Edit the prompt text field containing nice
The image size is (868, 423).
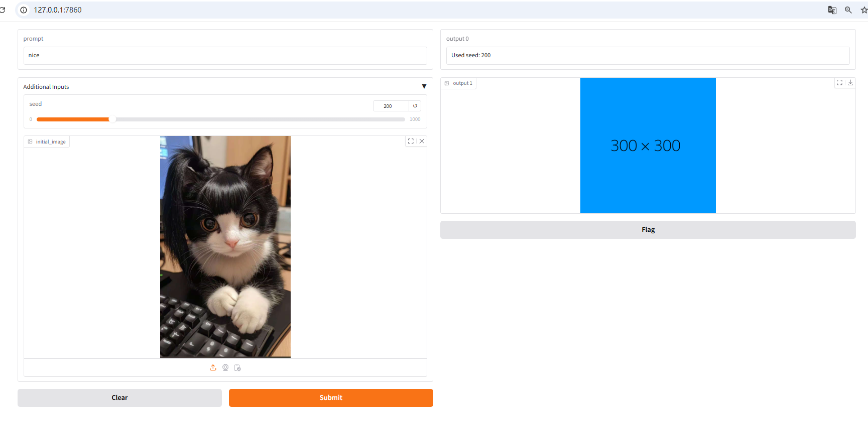click(225, 56)
